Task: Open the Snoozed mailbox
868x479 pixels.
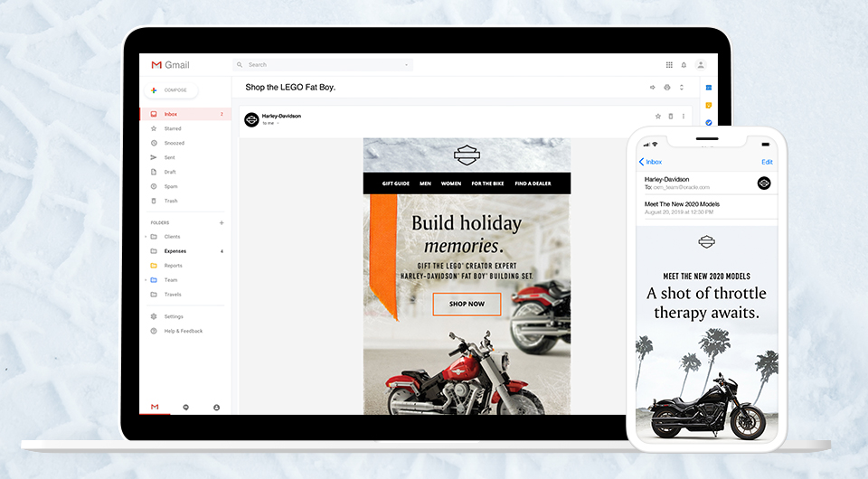Action: (x=174, y=143)
